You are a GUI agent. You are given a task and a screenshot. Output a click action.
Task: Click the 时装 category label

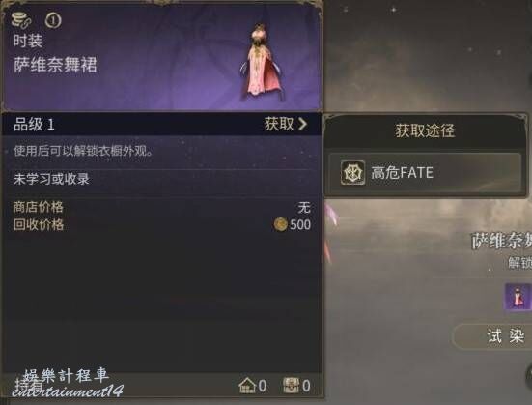[x=28, y=42]
